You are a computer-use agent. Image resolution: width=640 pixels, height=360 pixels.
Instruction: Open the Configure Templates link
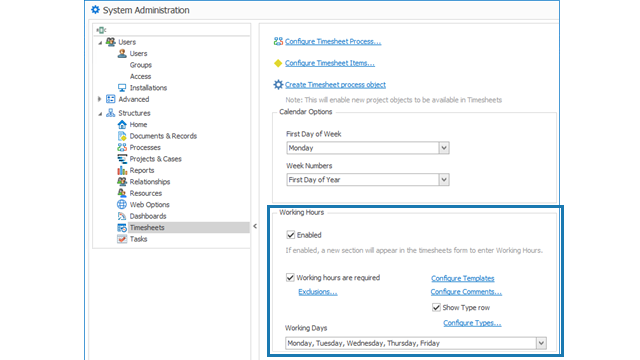462,278
